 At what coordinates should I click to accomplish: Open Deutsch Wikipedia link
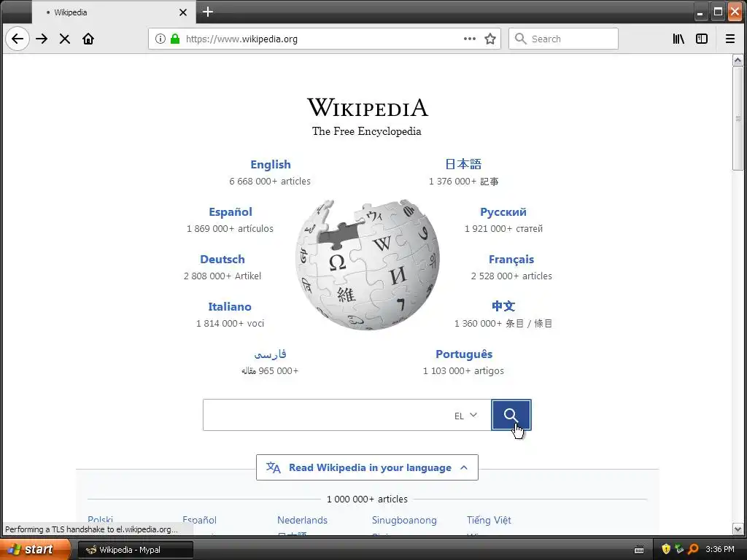(222, 259)
